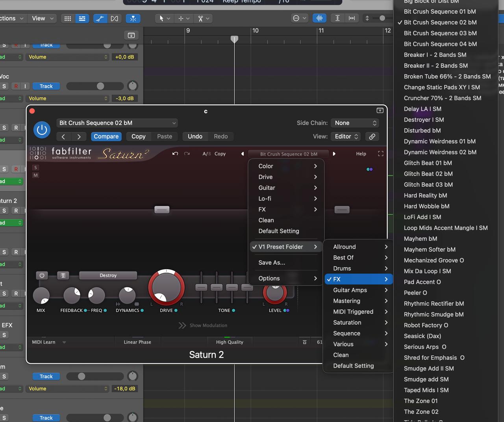Go to previous Saturn preset triangle
Image resolution: width=504 pixels, height=422 pixels.
(243, 154)
